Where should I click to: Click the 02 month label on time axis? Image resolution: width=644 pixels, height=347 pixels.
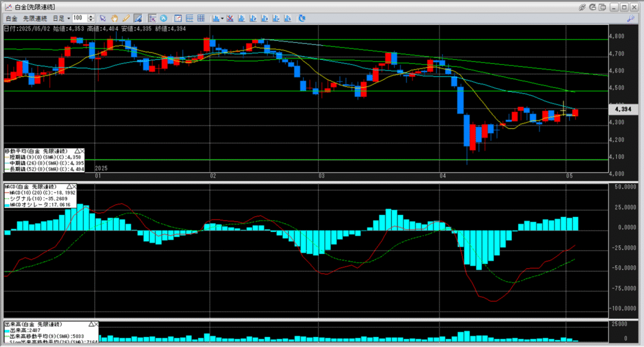pyautogui.click(x=213, y=176)
